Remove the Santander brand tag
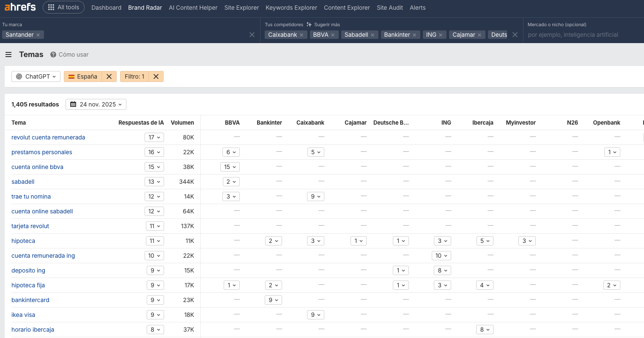This screenshot has width=644, height=338. pos(38,35)
